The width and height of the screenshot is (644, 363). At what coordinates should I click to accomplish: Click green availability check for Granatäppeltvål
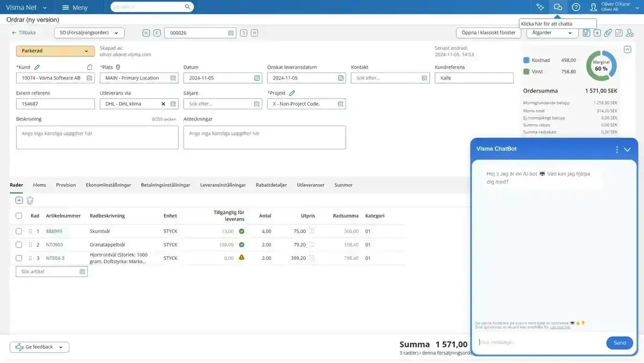pyautogui.click(x=241, y=244)
